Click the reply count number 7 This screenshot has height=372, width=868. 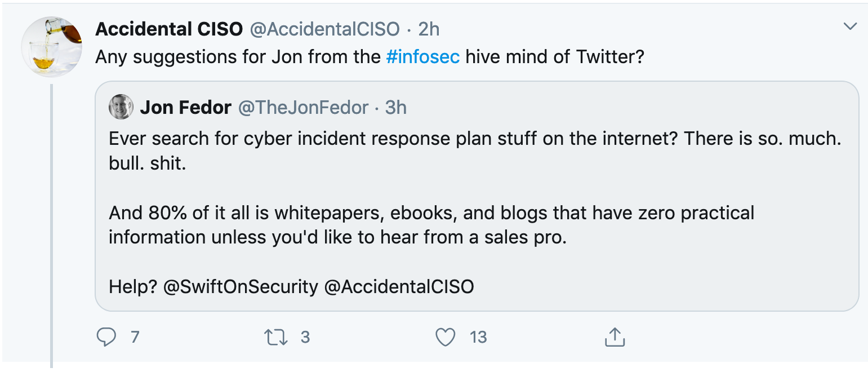click(135, 337)
